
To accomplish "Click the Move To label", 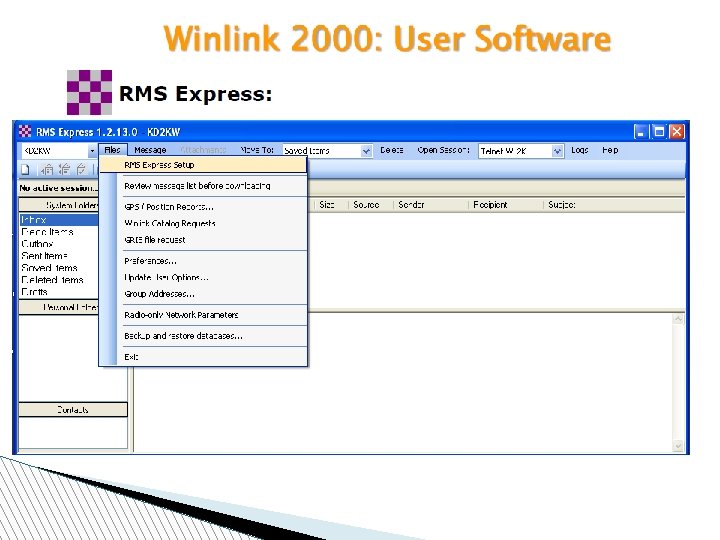I will pyautogui.click(x=257, y=150).
